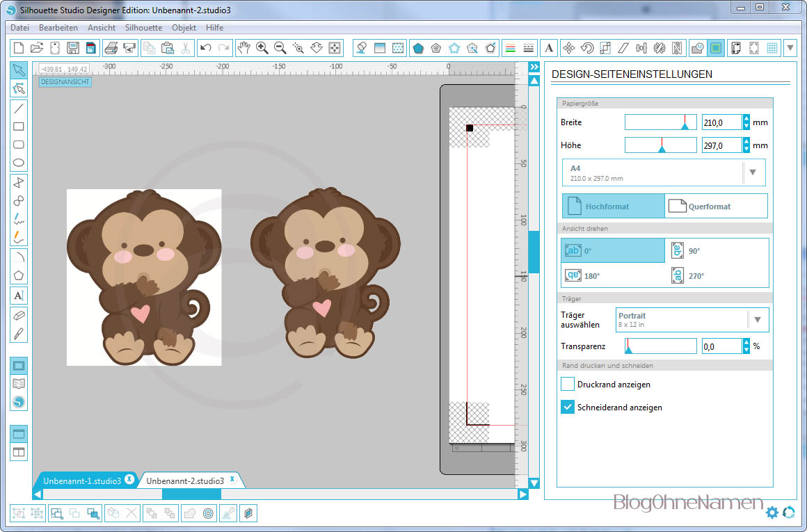Image resolution: width=807 pixels, height=532 pixels.
Task: Uncheck Schneiderand anzeigen option
Action: (x=568, y=408)
